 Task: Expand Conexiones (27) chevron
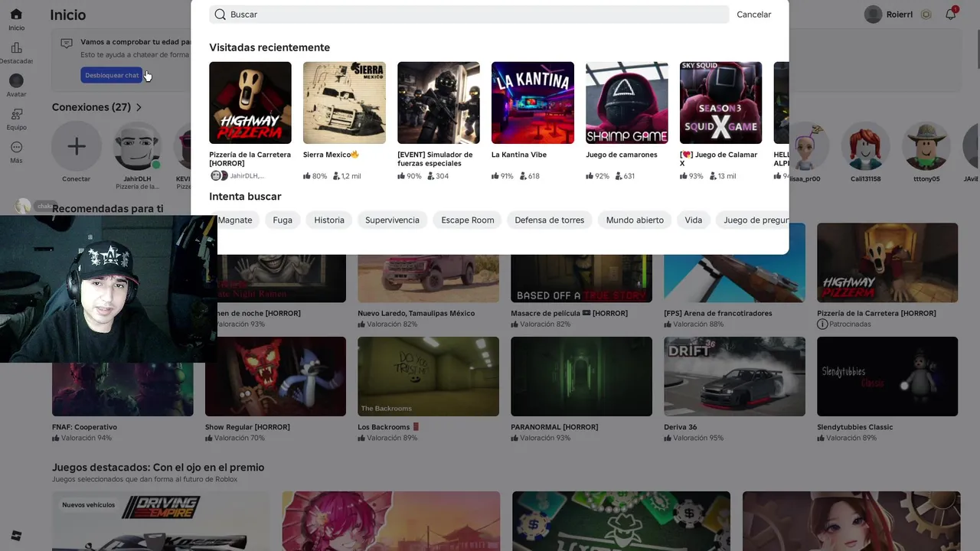[139, 107]
